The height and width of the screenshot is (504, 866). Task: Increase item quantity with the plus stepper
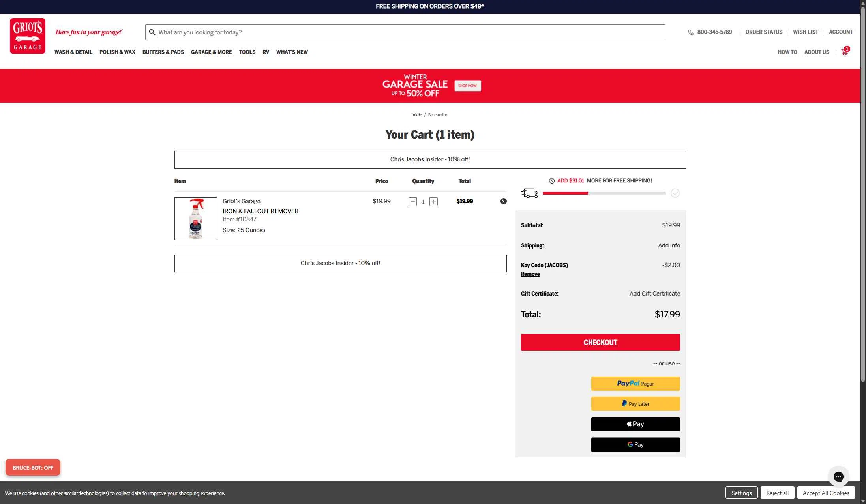pos(433,201)
